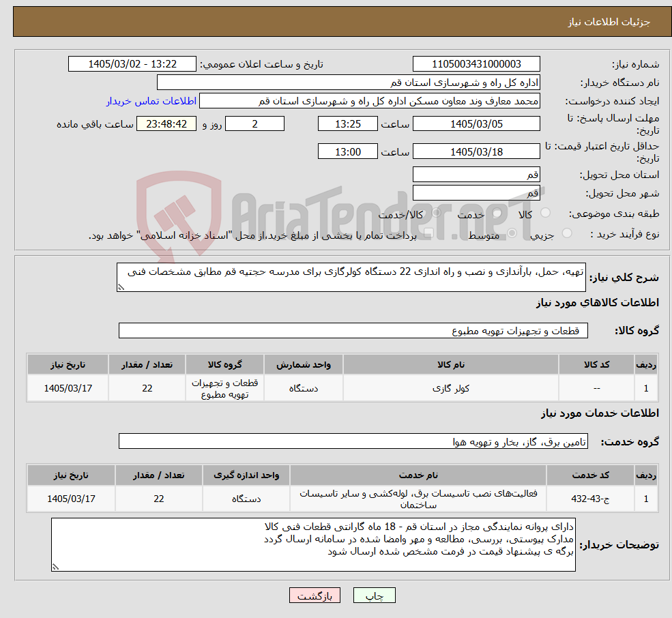Screen dimensions: 672x618
Task: Click goods row unit cell دستگاه
Action: pyautogui.click(x=304, y=388)
